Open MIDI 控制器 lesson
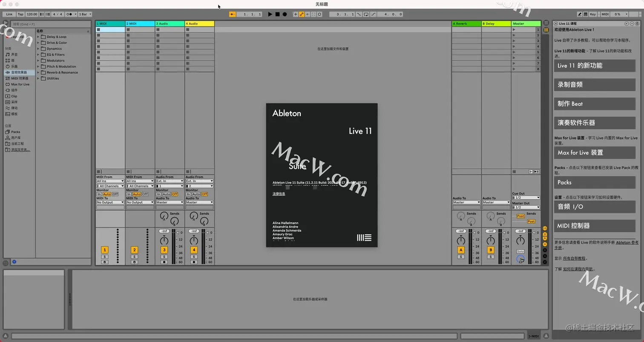 coord(595,226)
